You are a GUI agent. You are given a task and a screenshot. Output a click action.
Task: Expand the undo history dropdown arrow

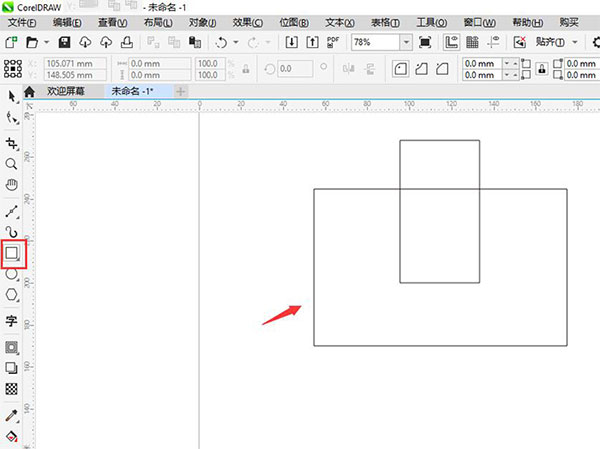click(236, 42)
